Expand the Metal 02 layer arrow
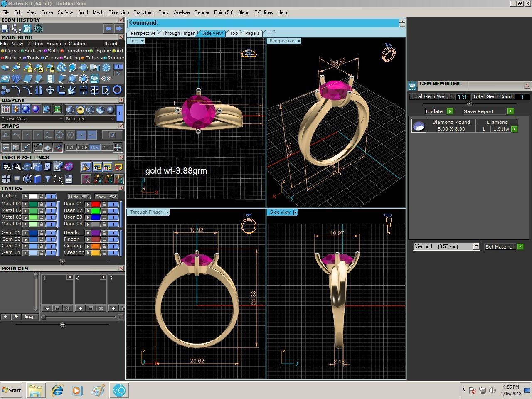 (x=25, y=211)
